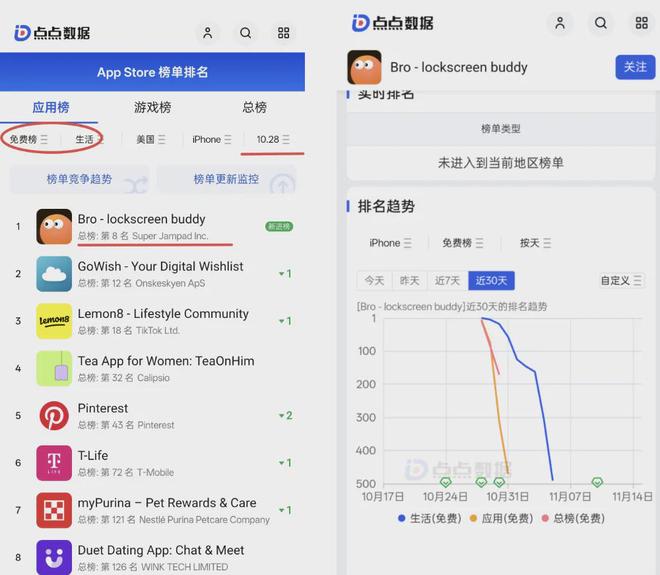Click the user profile icon in left header

[207, 33]
